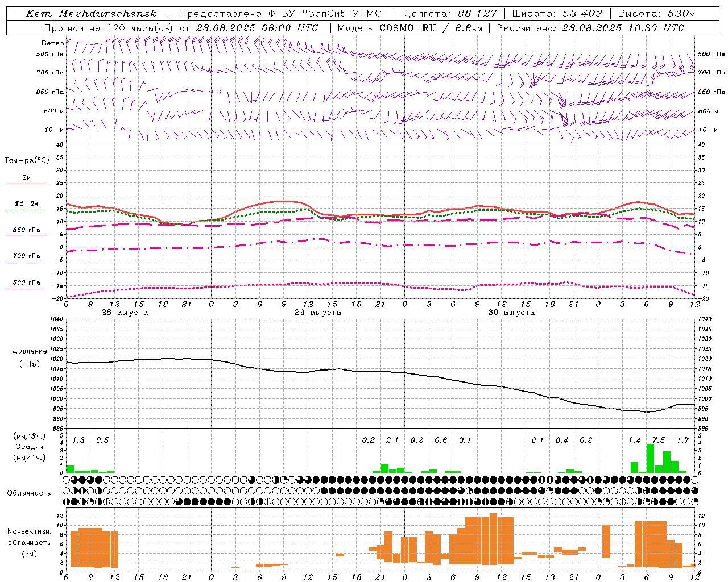Click the Тем-ра(°C) temperature axis title

[27, 161]
